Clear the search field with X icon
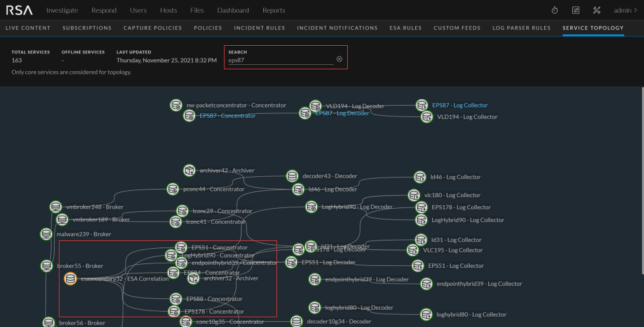Viewport: 644px width, 327px height. [x=339, y=59]
